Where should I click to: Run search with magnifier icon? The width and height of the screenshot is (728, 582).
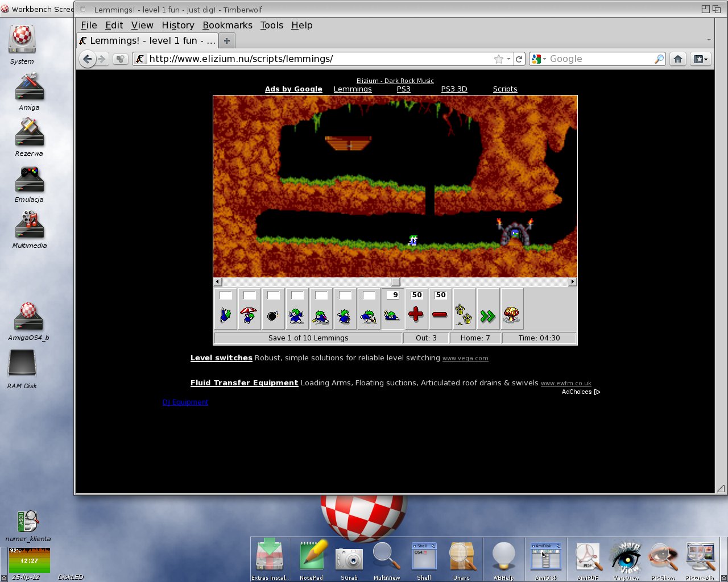659,59
